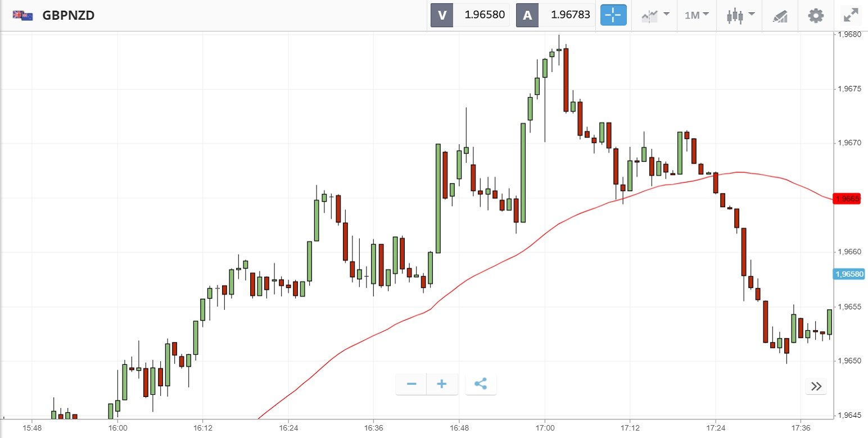Image resolution: width=868 pixels, height=438 pixels.
Task: Open the compare chart dropdown
Action: point(655,15)
